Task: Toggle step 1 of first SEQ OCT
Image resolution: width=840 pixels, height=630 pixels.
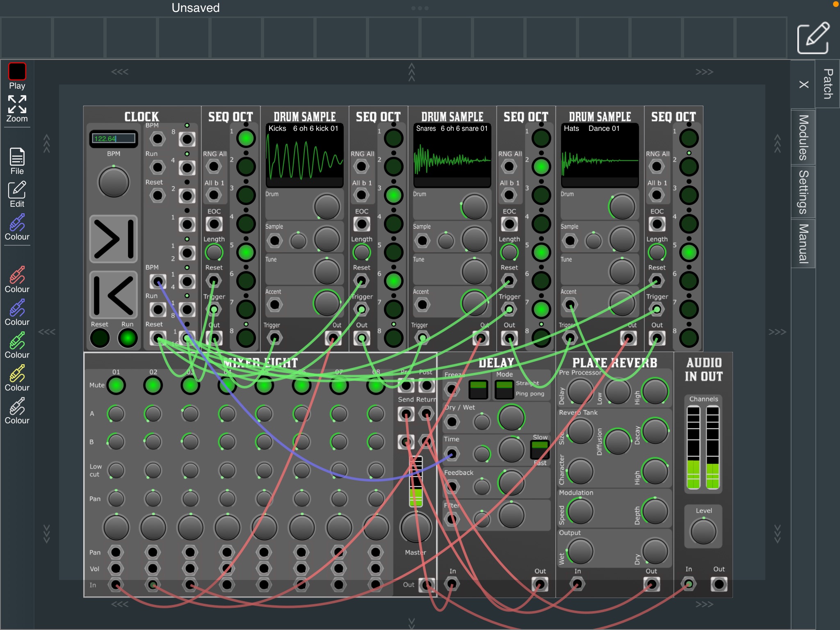Action: tap(246, 138)
